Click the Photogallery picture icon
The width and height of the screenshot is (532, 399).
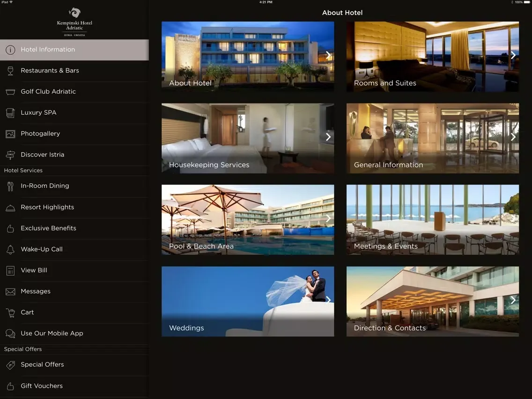10,134
